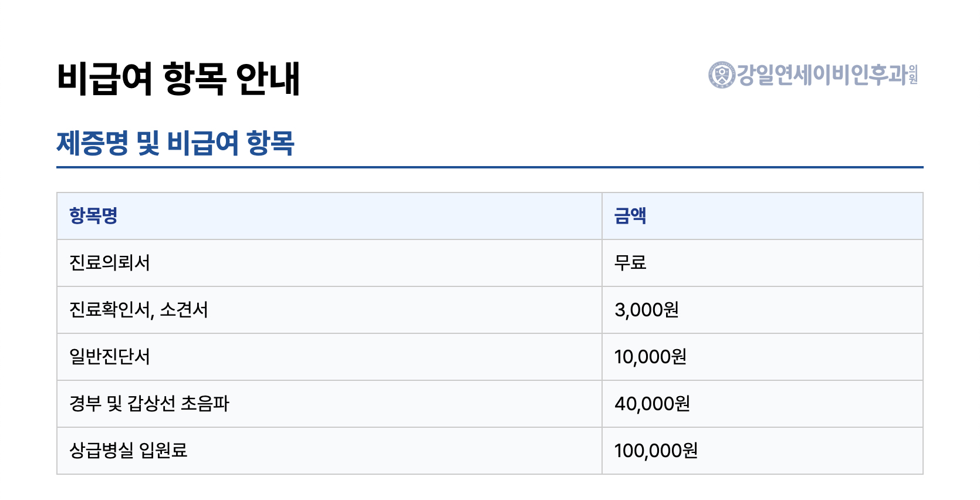Click the small 의원 text in logo
This screenshot has width=980, height=500.
pyautogui.click(x=913, y=75)
